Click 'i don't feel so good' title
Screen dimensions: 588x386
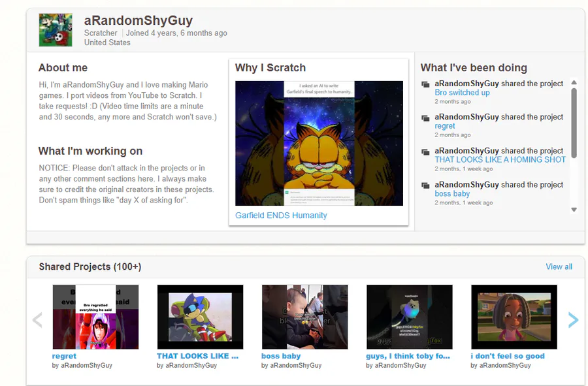coord(508,356)
